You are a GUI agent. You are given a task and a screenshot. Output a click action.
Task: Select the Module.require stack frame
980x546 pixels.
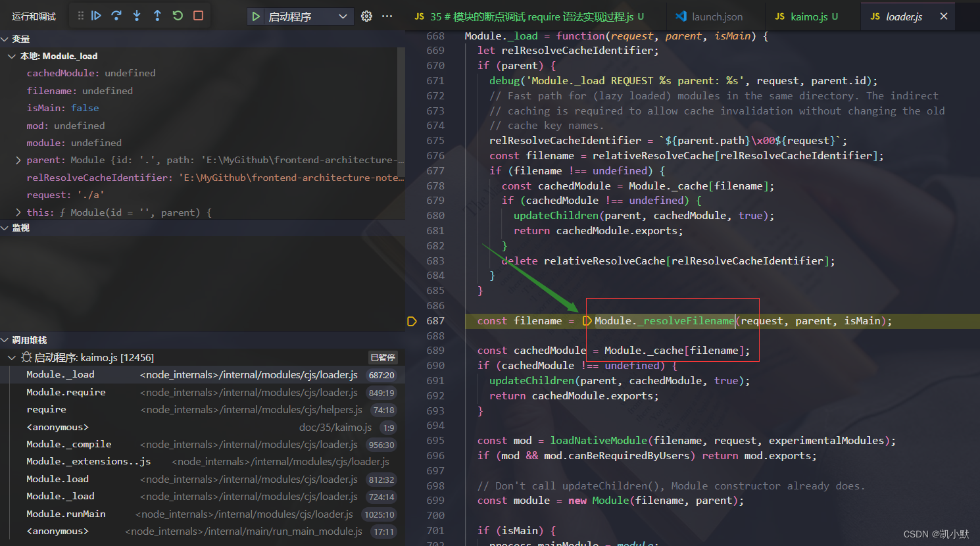click(x=203, y=392)
